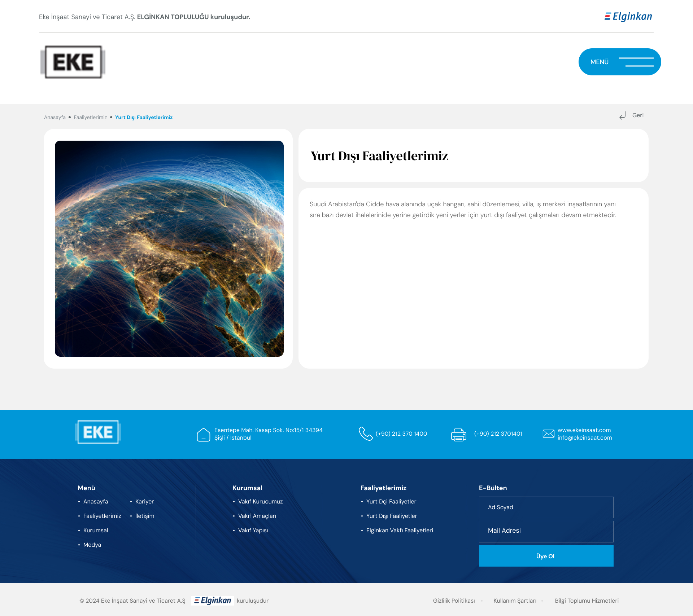Click the EKE logo in header

point(73,62)
